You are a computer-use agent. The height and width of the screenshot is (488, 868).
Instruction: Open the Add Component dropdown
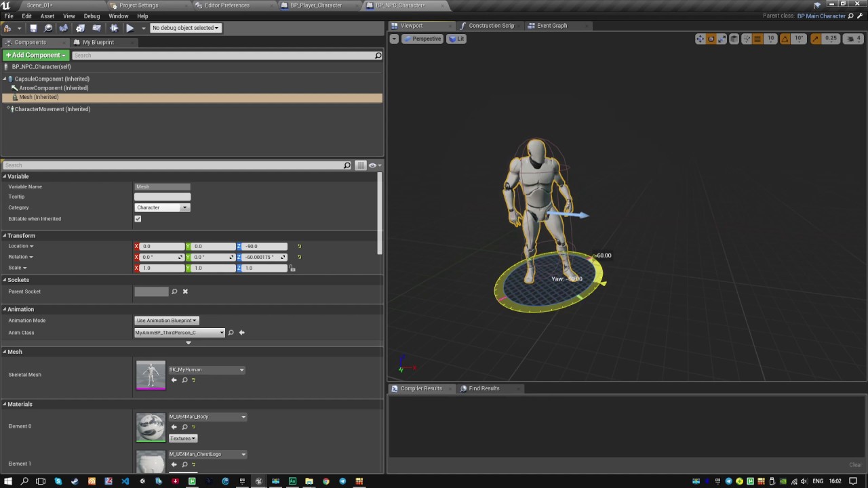tap(36, 55)
